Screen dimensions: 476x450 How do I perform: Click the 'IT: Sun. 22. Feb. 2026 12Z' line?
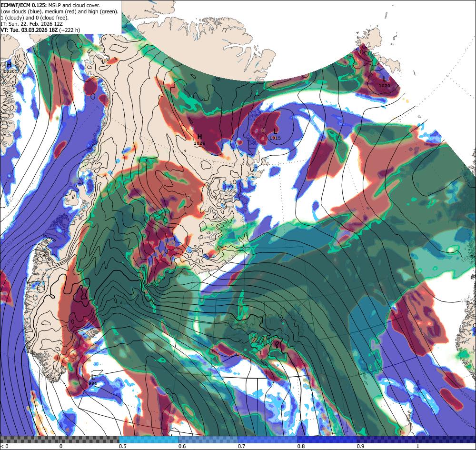click(x=30, y=24)
